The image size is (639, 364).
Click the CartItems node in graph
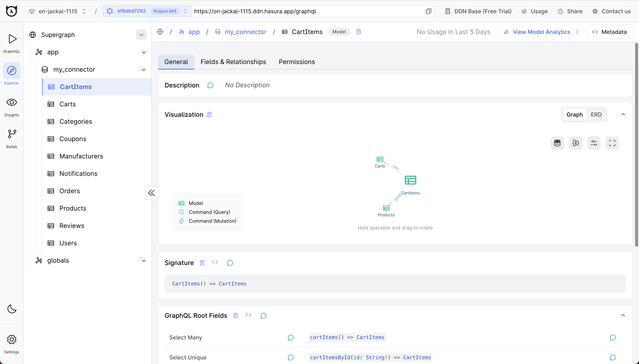point(411,180)
